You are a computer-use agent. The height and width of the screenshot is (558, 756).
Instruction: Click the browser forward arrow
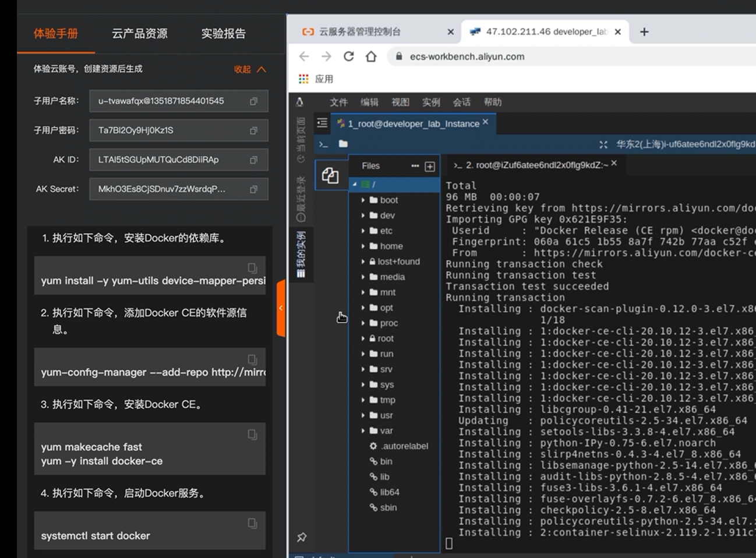coord(326,56)
